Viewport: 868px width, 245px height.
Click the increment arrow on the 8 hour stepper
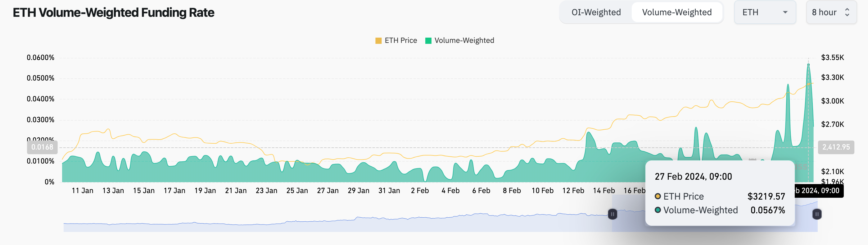(848, 10)
